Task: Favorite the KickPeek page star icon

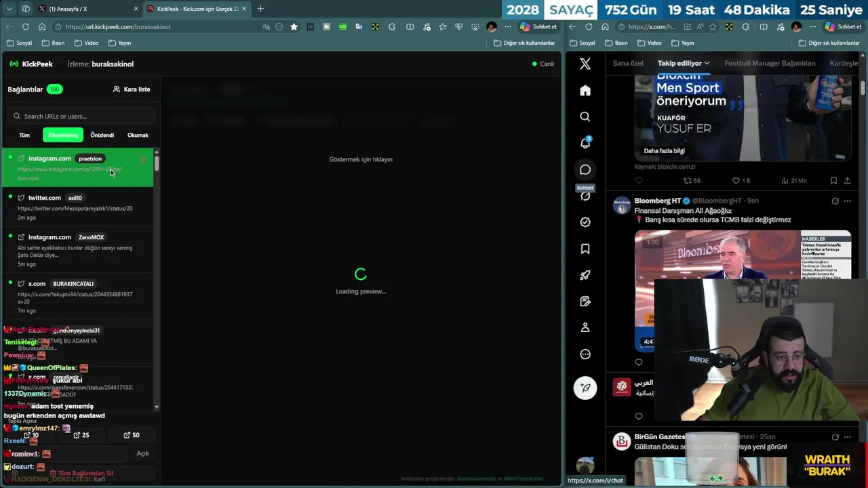Action: tap(294, 26)
